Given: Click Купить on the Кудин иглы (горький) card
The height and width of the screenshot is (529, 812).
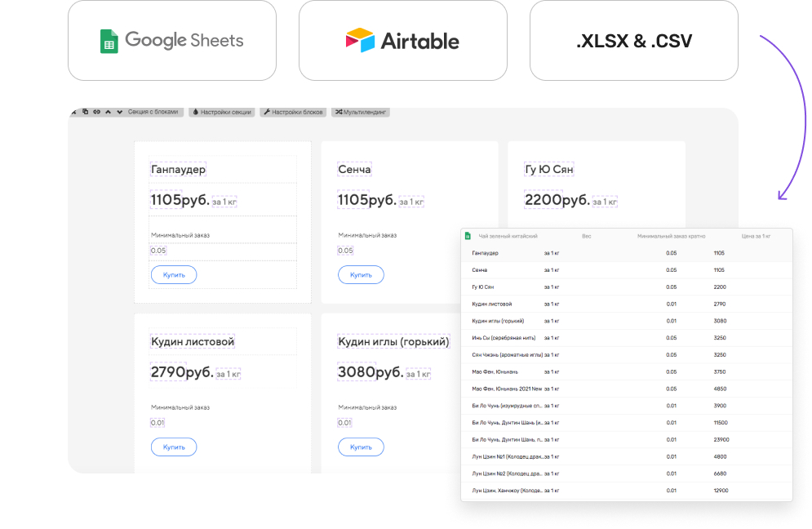Looking at the screenshot, I should tap(361, 447).
